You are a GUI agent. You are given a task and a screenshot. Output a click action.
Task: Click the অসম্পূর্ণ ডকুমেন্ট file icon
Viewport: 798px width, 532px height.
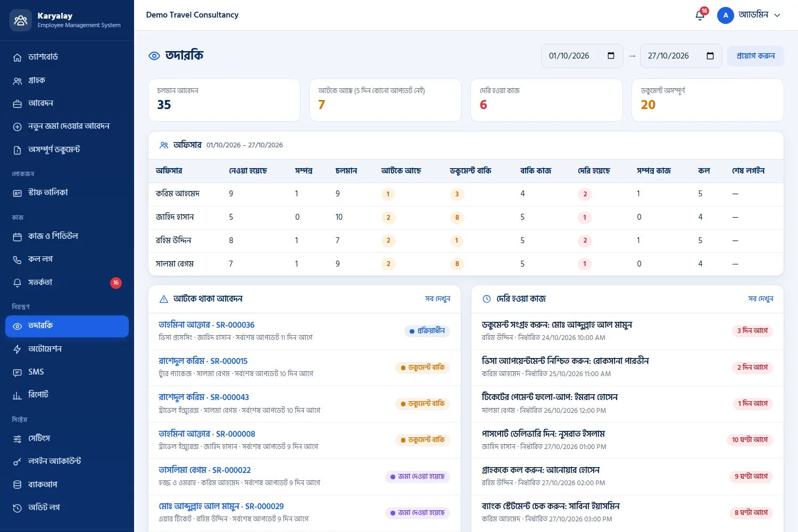(18, 150)
